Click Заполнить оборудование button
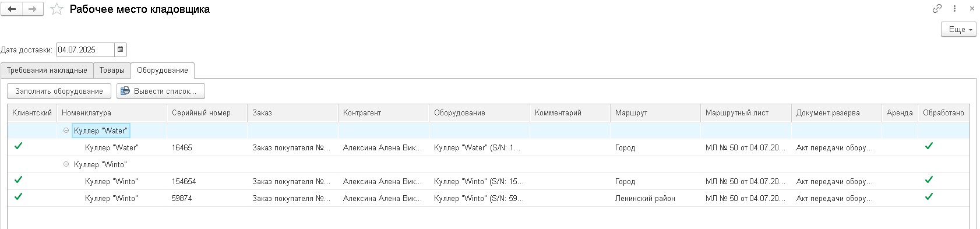The width and height of the screenshot is (980, 229). [59, 91]
